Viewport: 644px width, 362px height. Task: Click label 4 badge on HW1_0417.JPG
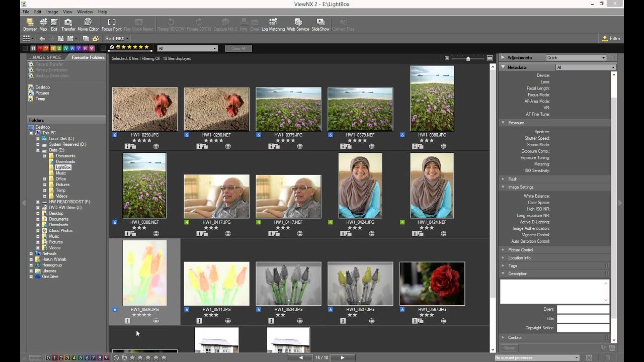tap(187, 222)
